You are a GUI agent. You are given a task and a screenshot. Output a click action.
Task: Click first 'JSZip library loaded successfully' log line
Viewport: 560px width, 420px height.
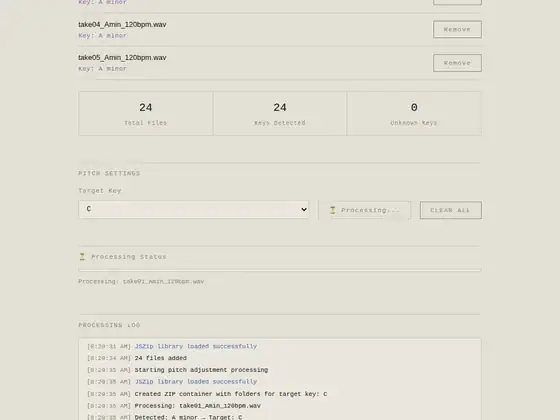(196, 346)
